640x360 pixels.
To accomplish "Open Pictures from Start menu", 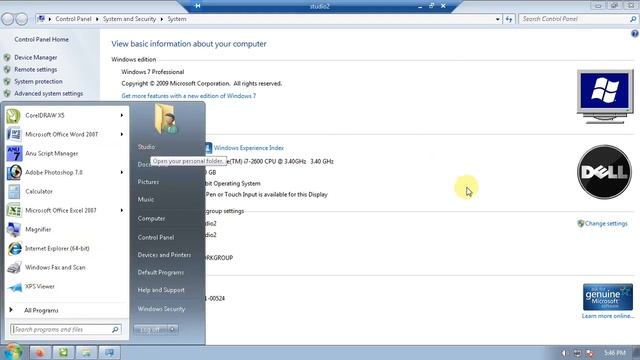I will point(148,182).
